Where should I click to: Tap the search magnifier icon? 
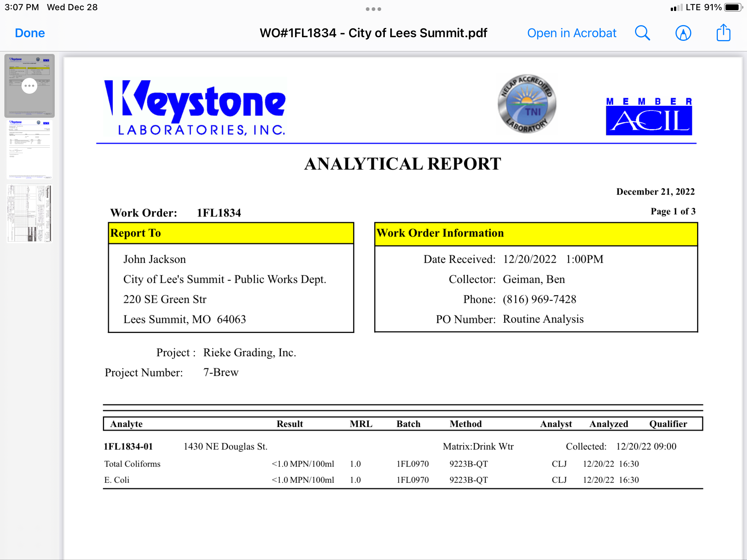coord(642,33)
